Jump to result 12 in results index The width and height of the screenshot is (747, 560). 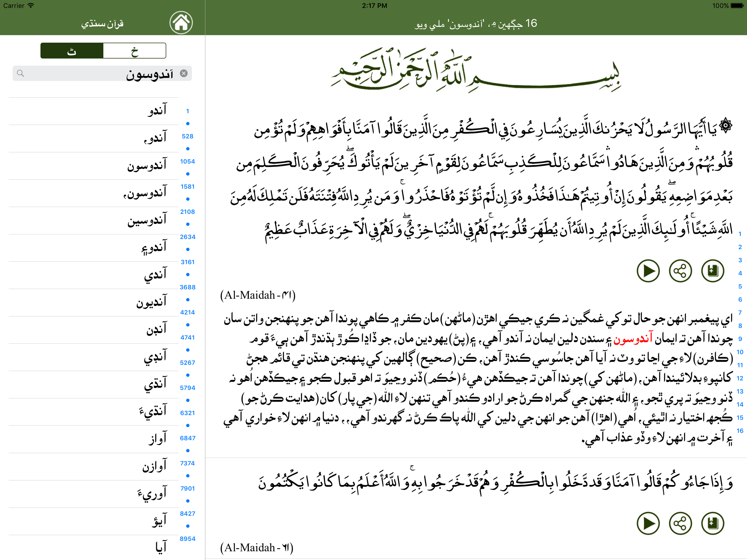click(x=740, y=378)
